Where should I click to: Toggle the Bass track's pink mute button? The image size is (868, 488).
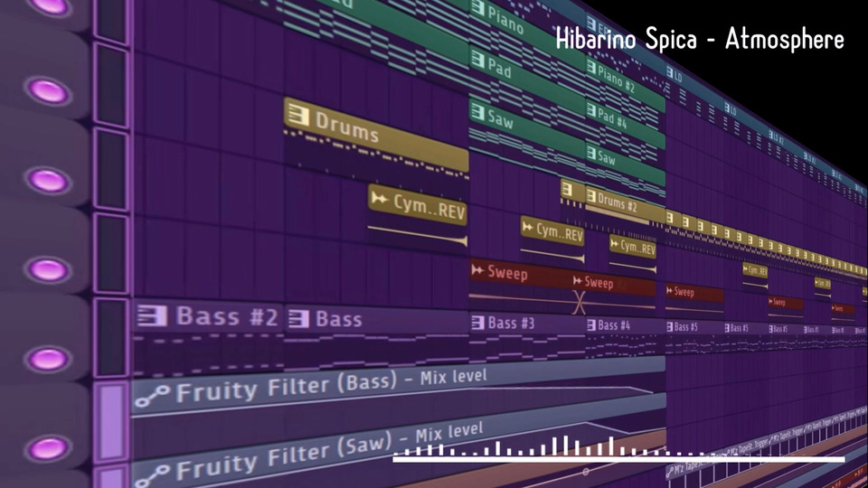48,359
